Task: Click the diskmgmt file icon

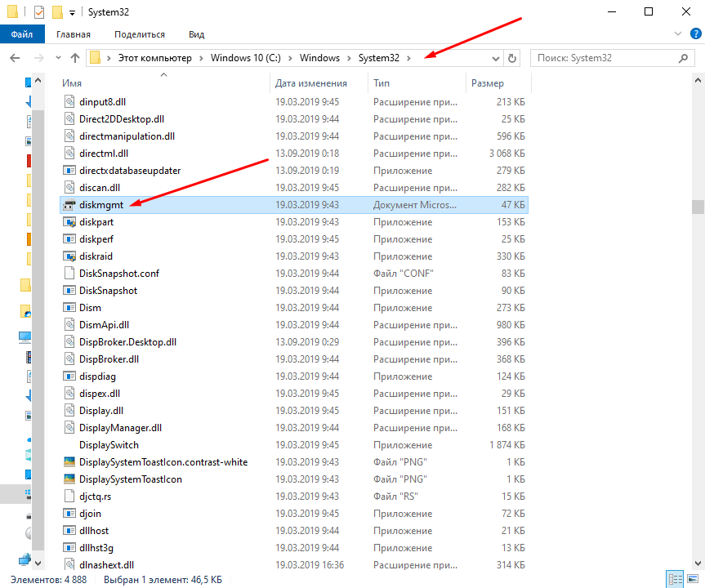Action: (69, 205)
